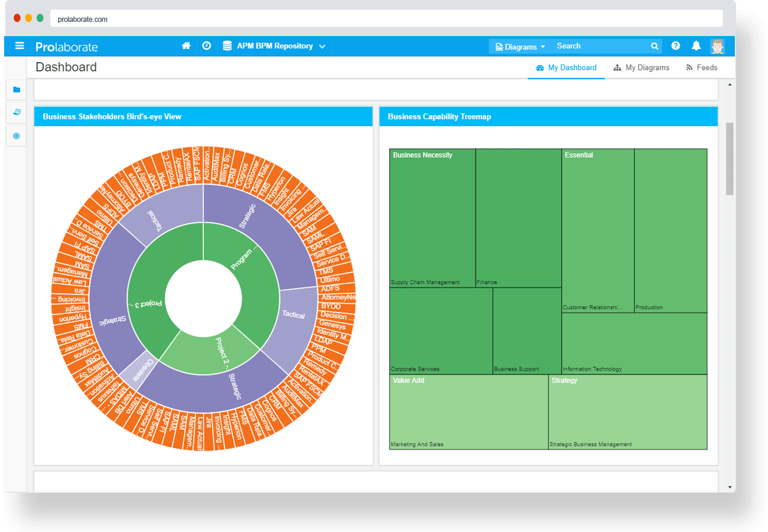Image resolution: width=768 pixels, height=532 pixels.
Task: Click the browser address bar
Action: tap(386, 19)
